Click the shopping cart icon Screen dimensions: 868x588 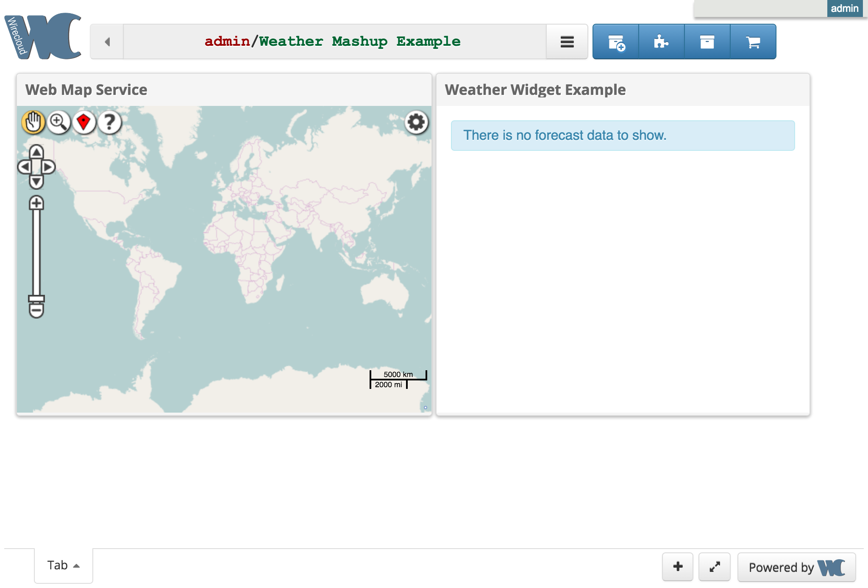pos(754,41)
